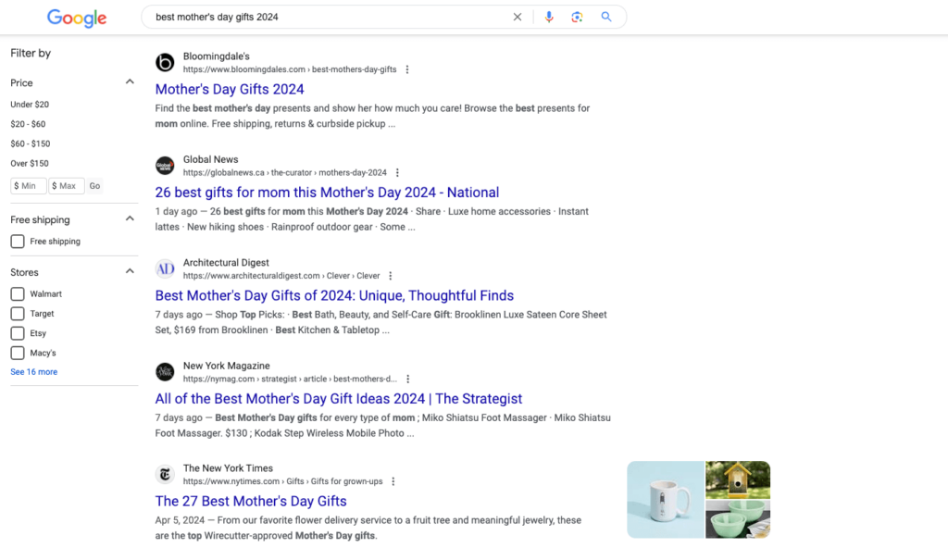Viewport: 948px width, 560px height.
Task: Open the three-dot menu for New York Magazine result
Action: (407, 379)
